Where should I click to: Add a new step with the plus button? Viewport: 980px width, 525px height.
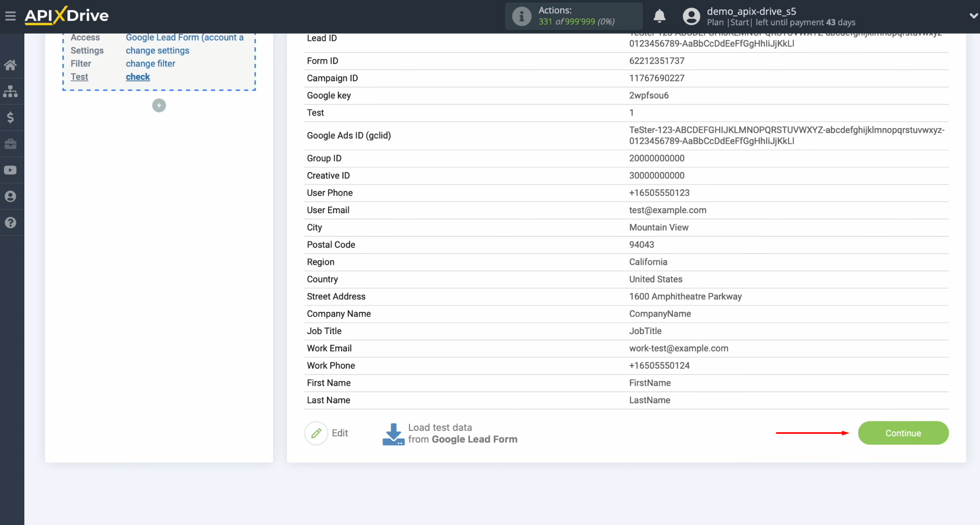pos(159,105)
